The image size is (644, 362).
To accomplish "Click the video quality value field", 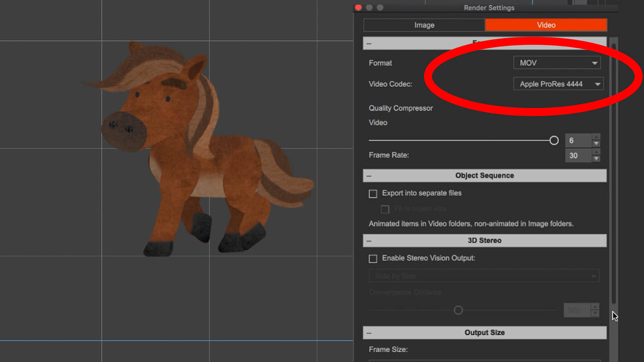I will click(x=577, y=141).
